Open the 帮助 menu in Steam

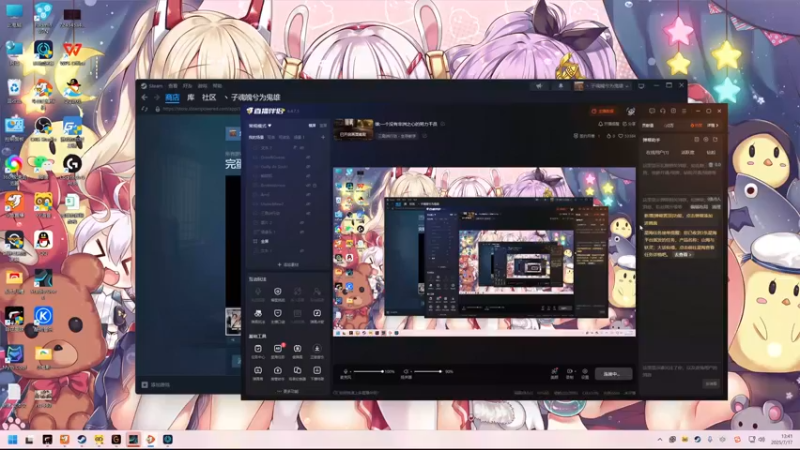coord(217,86)
